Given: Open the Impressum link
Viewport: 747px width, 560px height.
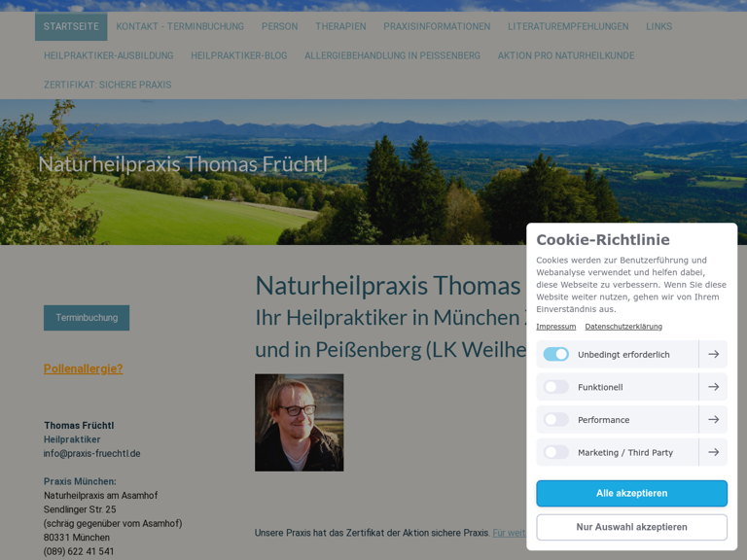Looking at the screenshot, I should click(x=556, y=327).
